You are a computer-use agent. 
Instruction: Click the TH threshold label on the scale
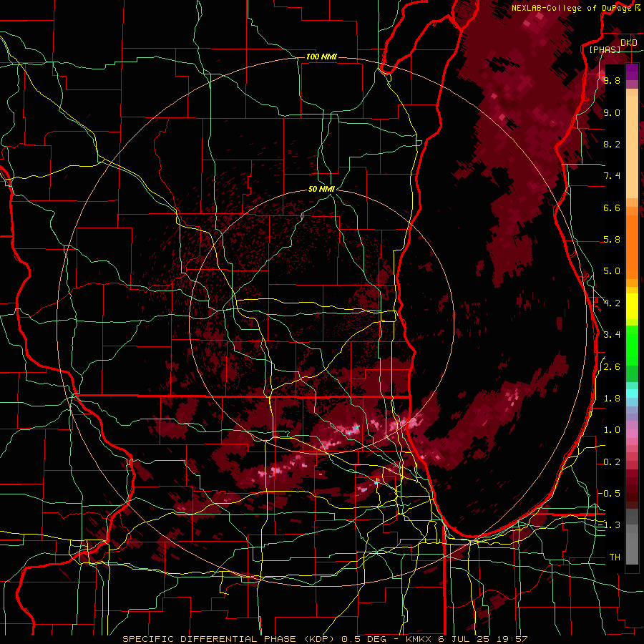615,557
